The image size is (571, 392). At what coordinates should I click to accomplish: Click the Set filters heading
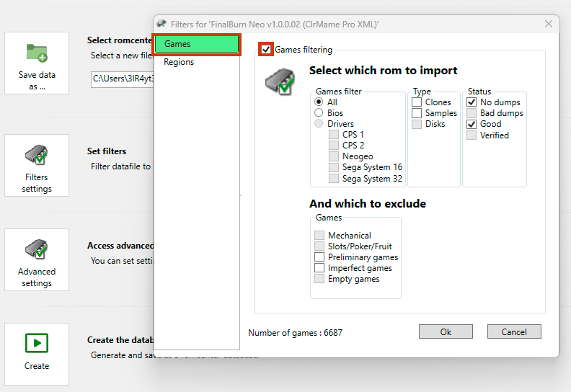point(106,151)
